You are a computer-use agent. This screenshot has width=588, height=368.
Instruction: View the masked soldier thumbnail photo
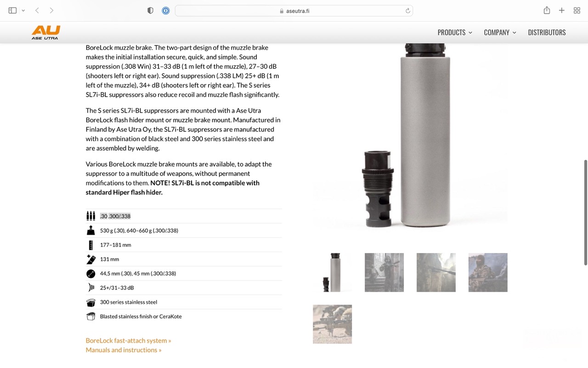tap(488, 272)
